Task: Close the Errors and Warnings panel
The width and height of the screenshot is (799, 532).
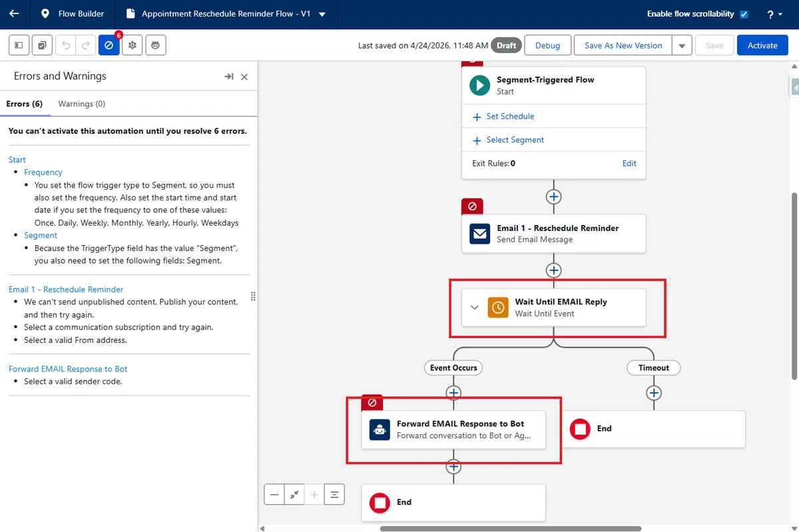Action: pyautogui.click(x=244, y=77)
